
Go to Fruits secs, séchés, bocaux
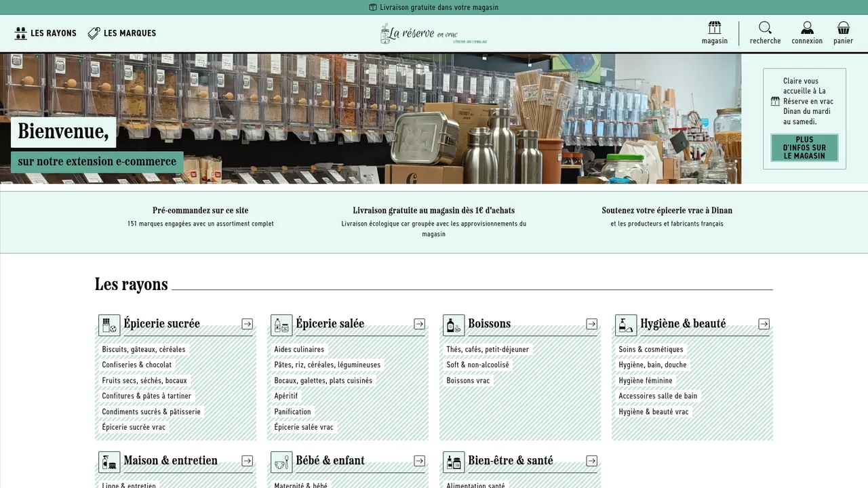(x=144, y=381)
